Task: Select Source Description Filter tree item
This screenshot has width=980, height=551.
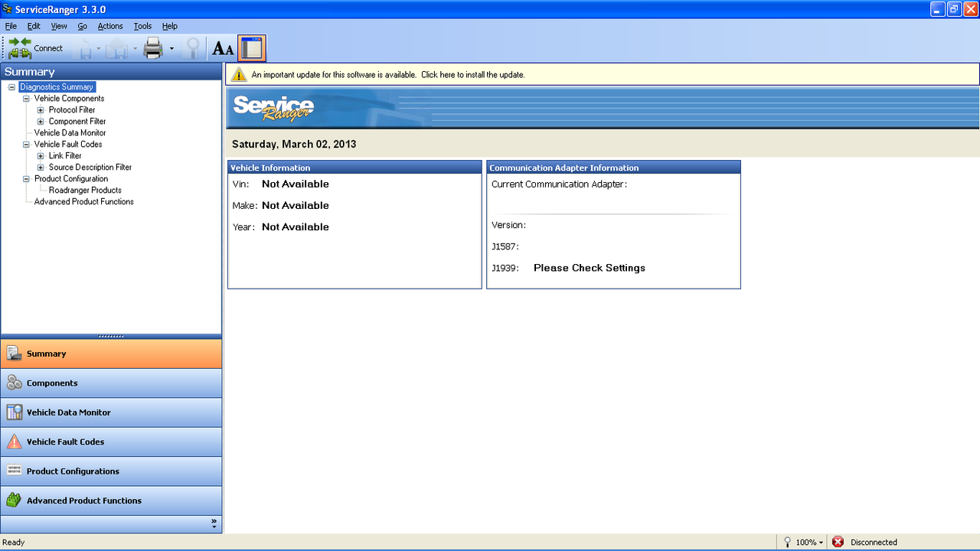Action: pos(90,168)
